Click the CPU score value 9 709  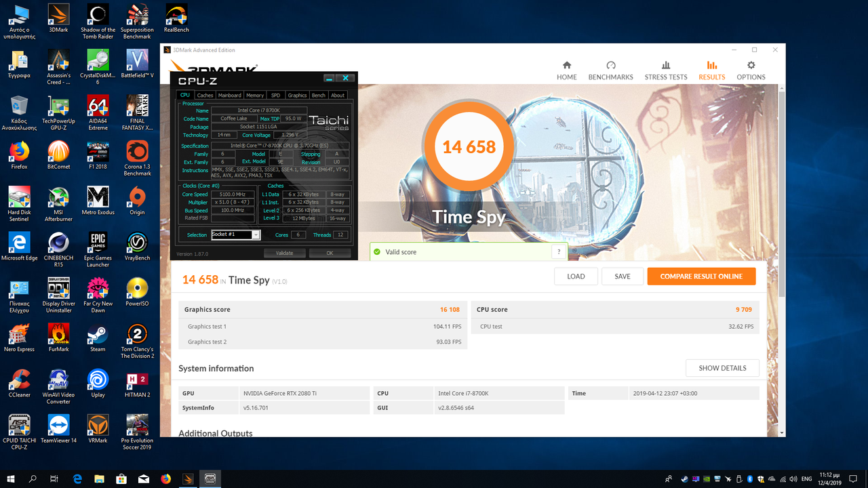[x=744, y=310]
